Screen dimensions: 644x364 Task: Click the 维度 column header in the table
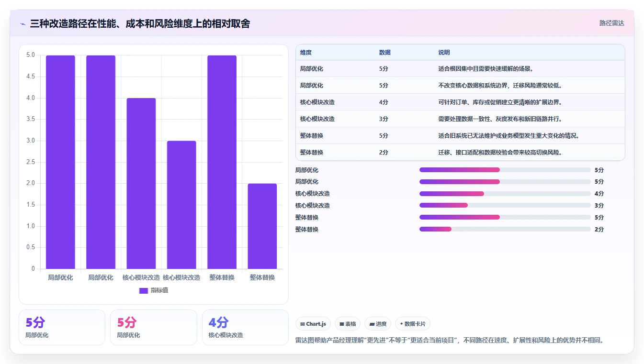[x=306, y=53]
